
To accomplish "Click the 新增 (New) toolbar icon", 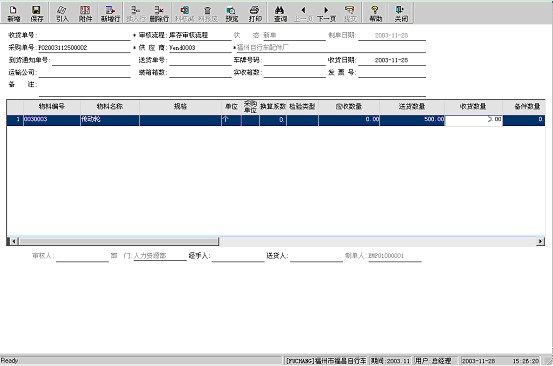I will click(13, 13).
